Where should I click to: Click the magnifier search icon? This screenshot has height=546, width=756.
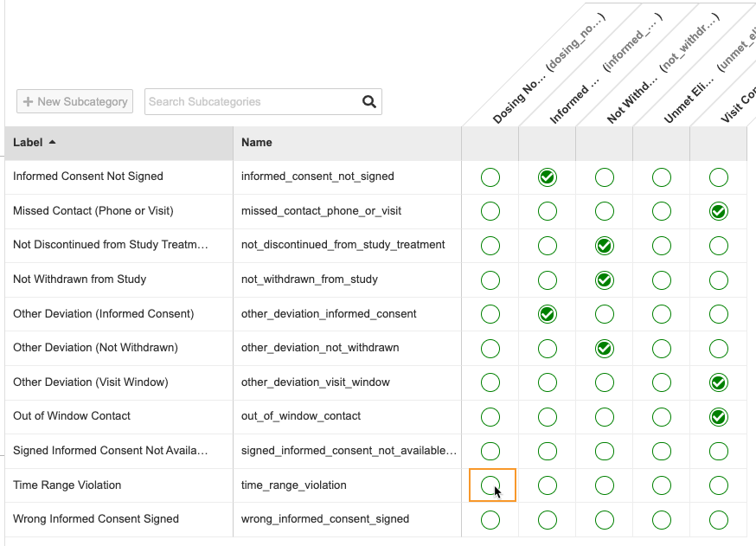pos(369,102)
